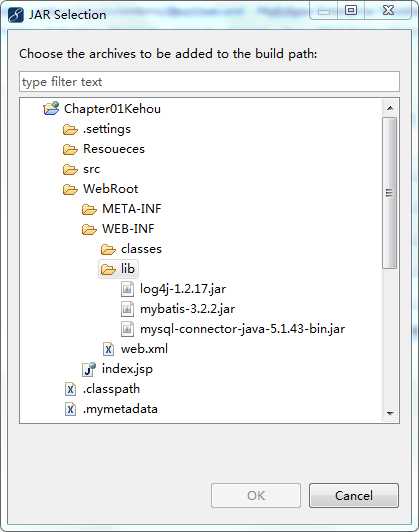
Task: Select the Chapter01Kehou project node
Action: pyautogui.click(x=112, y=109)
